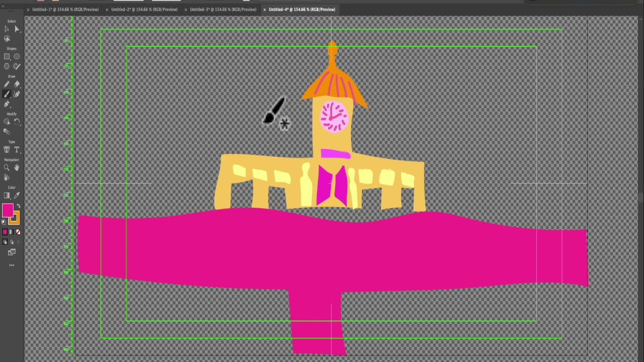The image size is (644, 362).
Task: Reset to default fill and stroke
Action: [x=4, y=222]
